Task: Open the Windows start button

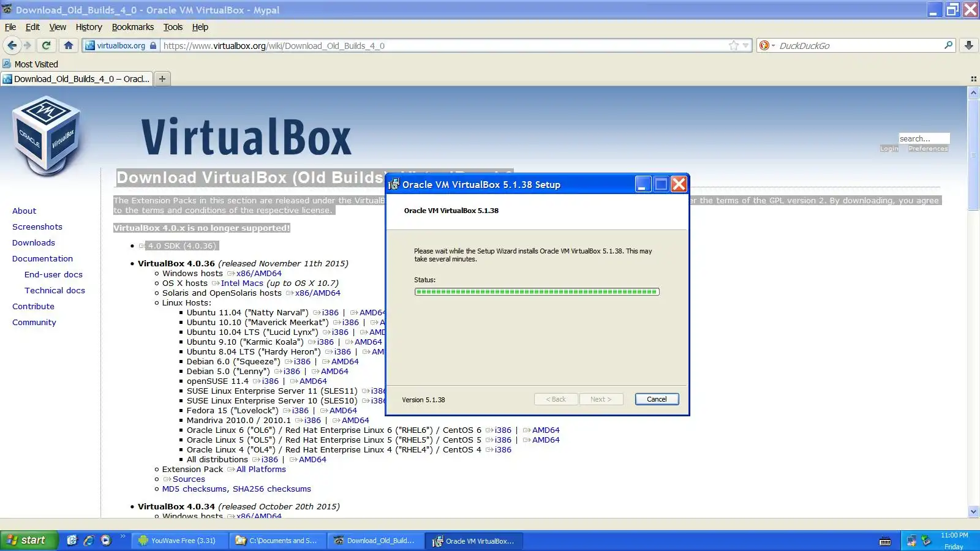Action: [29, 540]
